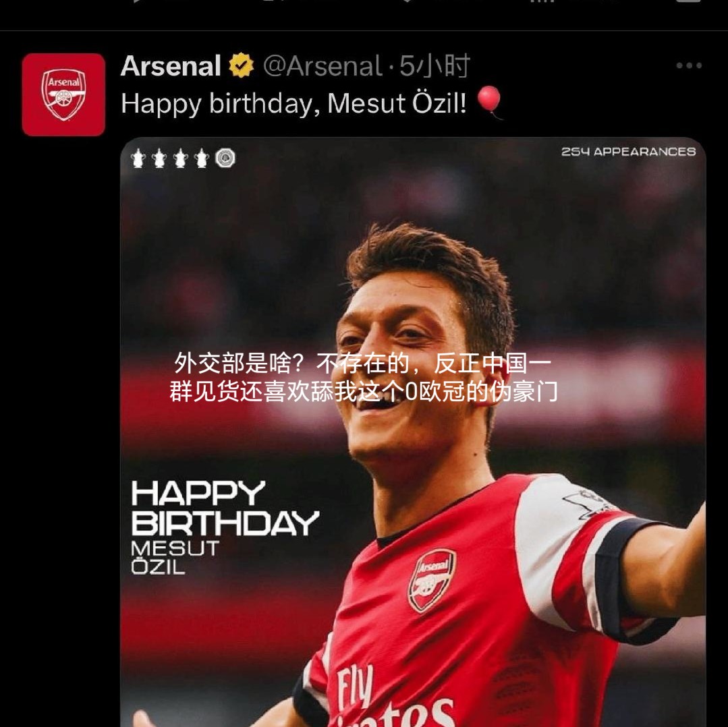Click the Premier League sleeve badge
The width and height of the screenshot is (728, 727).
click(586, 502)
